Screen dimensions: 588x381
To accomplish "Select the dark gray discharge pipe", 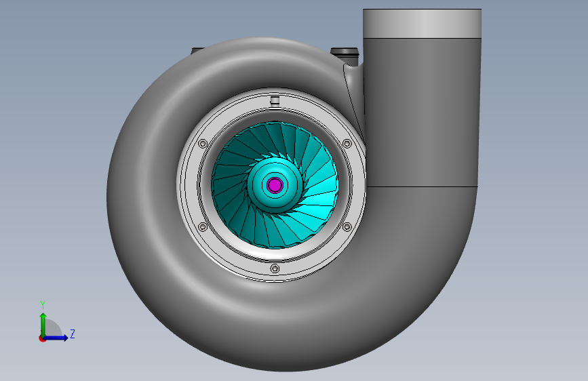I will click(422, 113).
